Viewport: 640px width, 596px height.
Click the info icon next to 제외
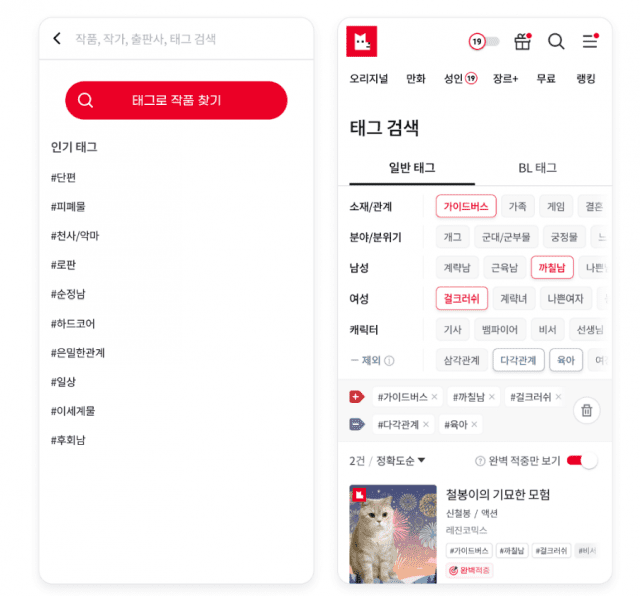[x=389, y=361]
